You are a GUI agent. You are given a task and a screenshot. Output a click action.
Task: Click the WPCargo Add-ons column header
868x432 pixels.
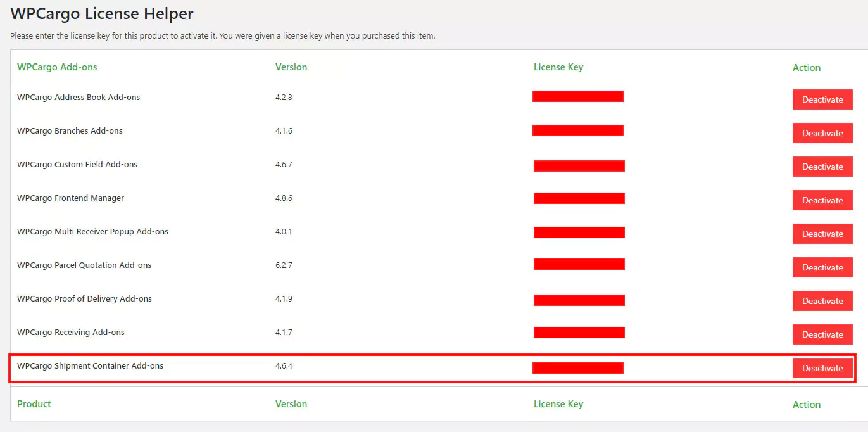point(57,67)
